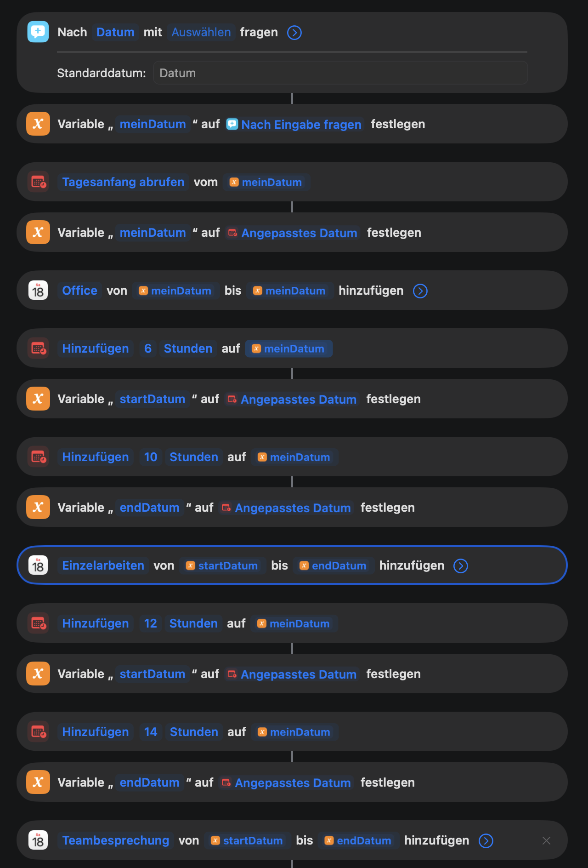Click the calendar icon on the Office action
The height and width of the screenshot is (868, 588).
pyautogui.click(x=38, y=291)
